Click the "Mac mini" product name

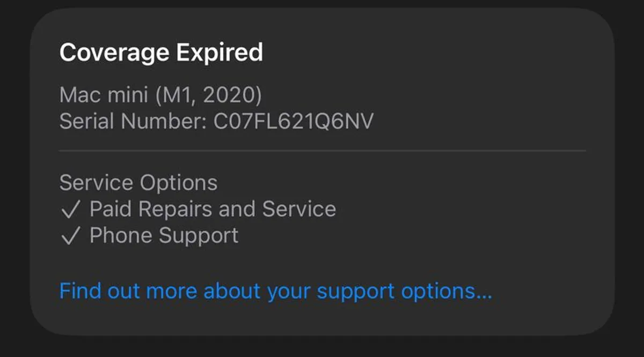click(105, 95)
